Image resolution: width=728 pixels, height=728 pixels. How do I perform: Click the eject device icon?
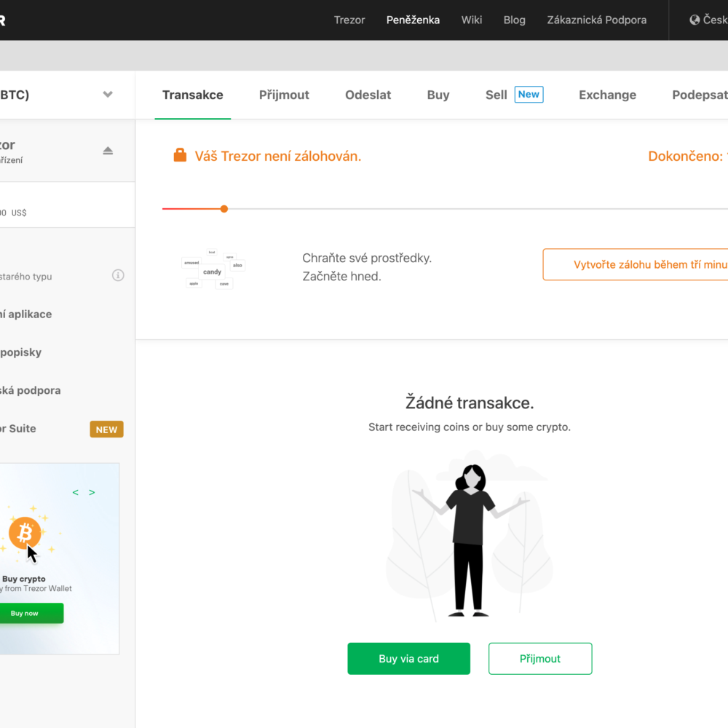coord(108,151)
